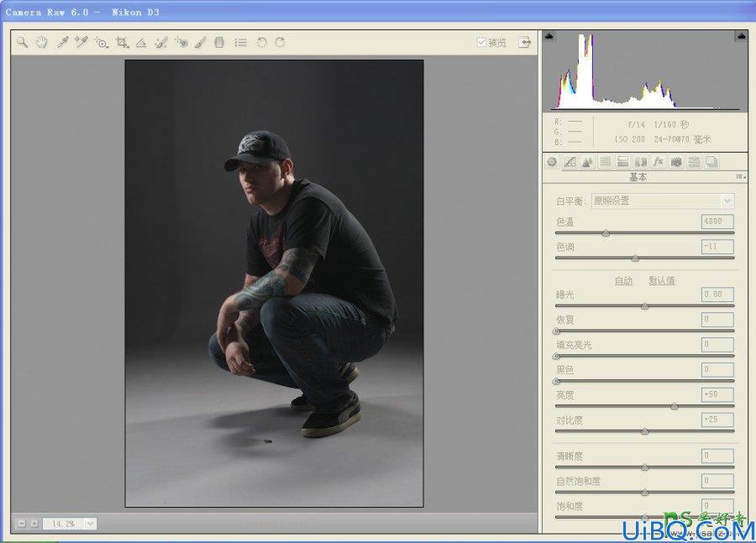Click the 曝光 value field showing 0.00

(717, 295)
